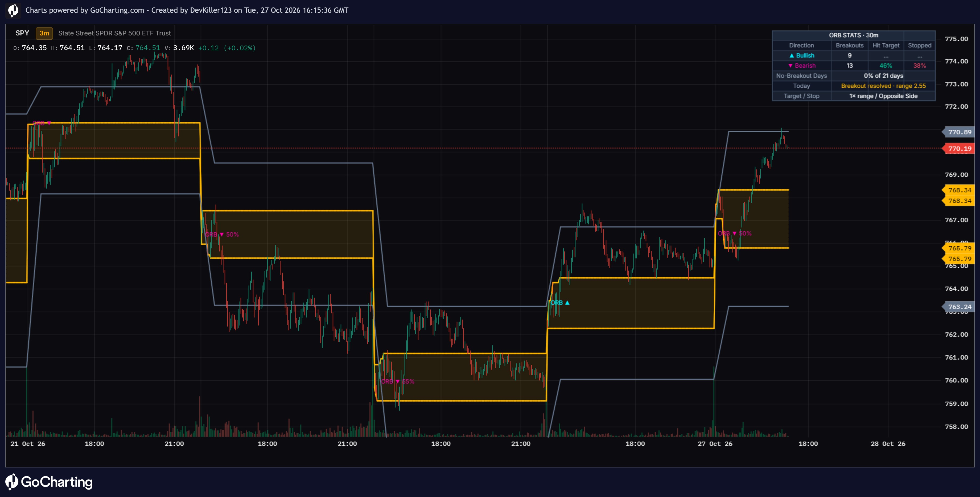
Task: Click the 758.00 price axis label
Action: click(956, 426)
